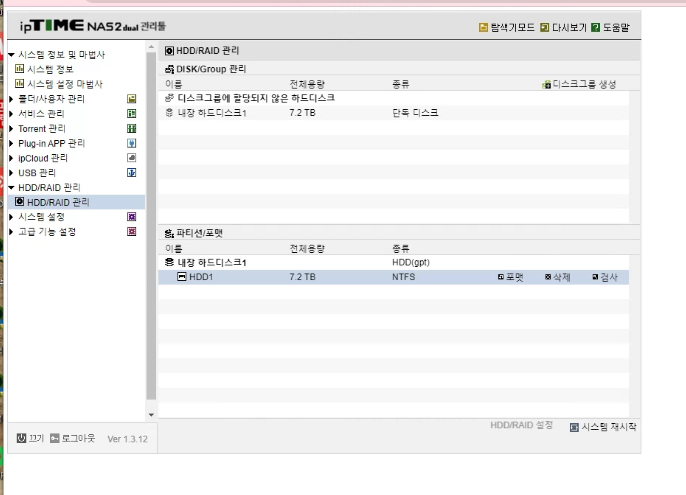686x495 pixels.
Task: Click sidebar scrollbar down arrow
Action: (151, 414)
